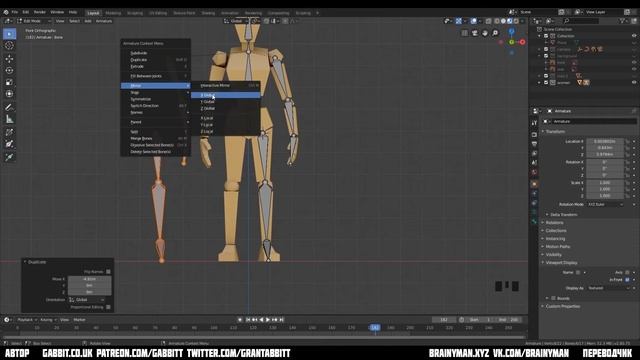Click the blue Z axis gizmo

coord(512,31)
